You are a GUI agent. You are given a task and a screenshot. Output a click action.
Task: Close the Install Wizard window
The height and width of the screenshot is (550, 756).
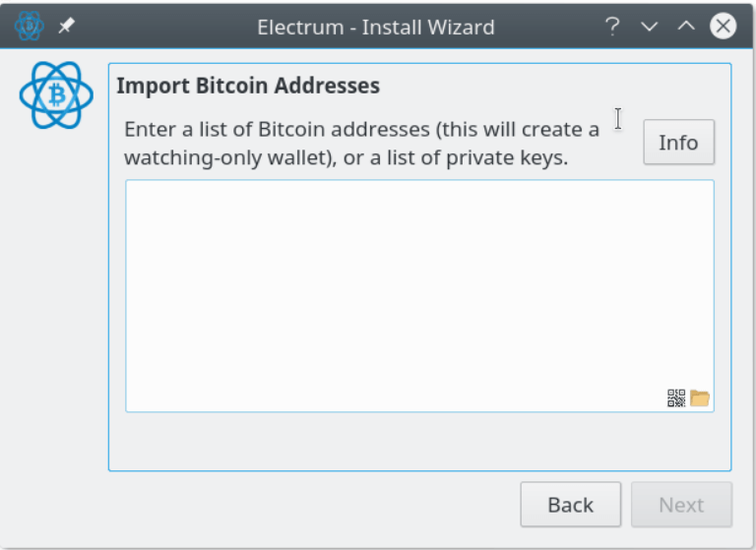pos(723,26)
